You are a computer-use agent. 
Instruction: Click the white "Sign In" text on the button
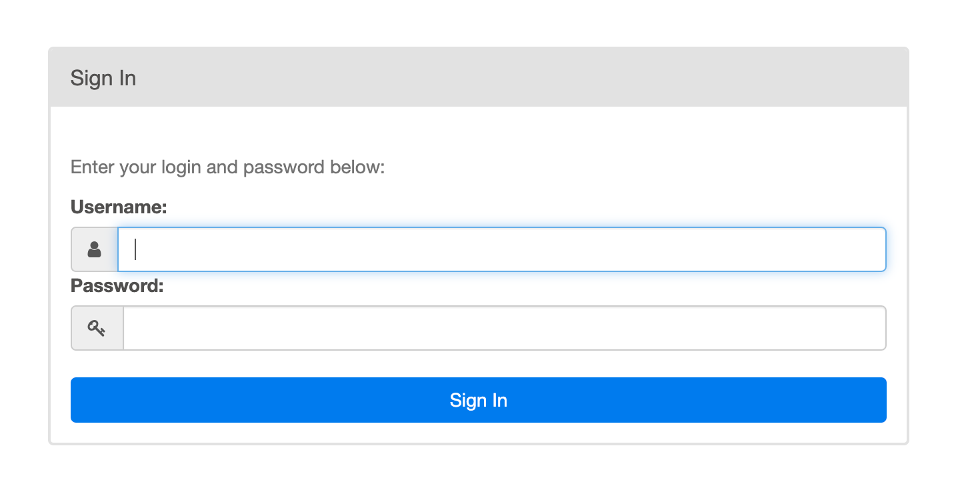pyautogui.click(x=478, y=400)
